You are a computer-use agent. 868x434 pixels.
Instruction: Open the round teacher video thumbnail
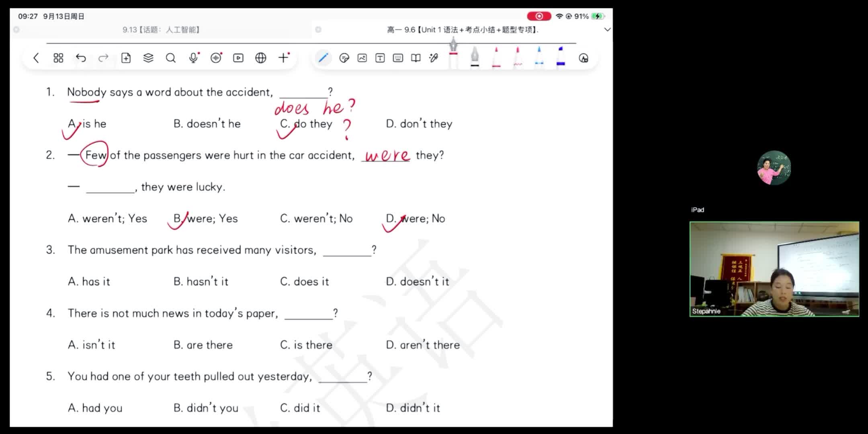774,168
